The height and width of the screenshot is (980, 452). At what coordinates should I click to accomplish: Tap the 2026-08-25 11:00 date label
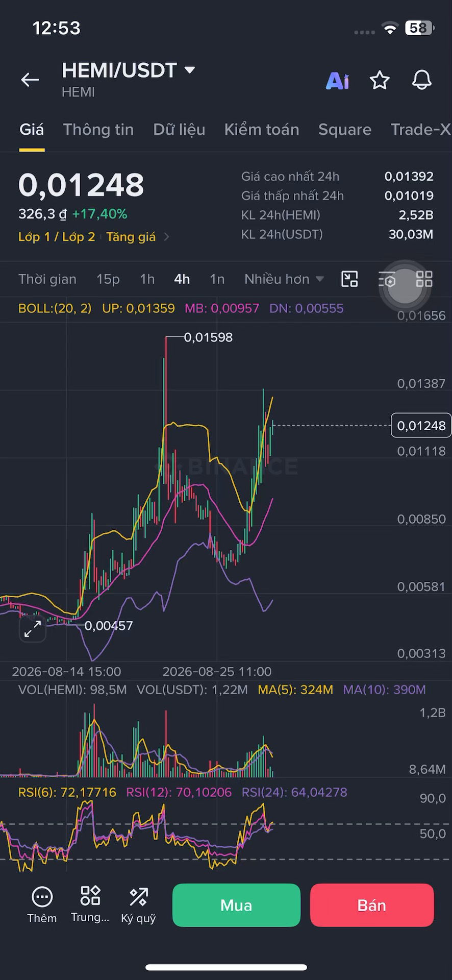(217, 672)
